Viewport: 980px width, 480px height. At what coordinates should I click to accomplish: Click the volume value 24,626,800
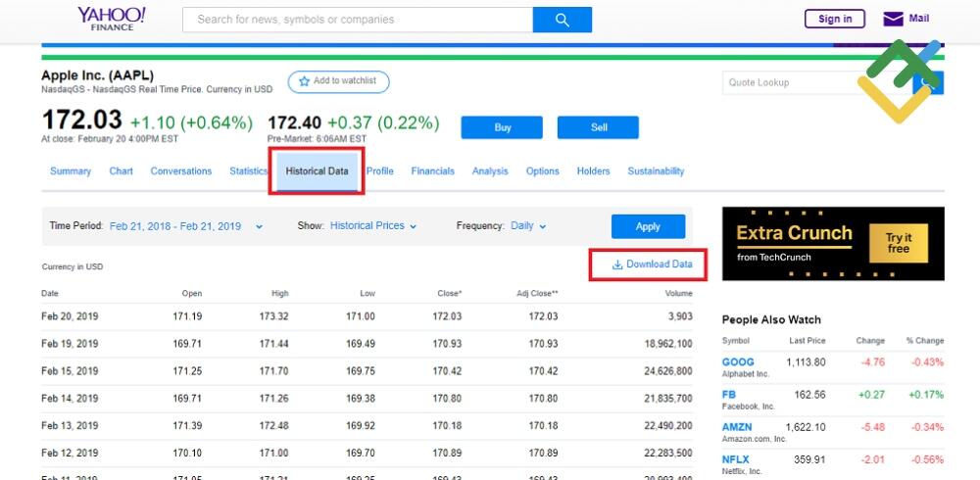668,371
